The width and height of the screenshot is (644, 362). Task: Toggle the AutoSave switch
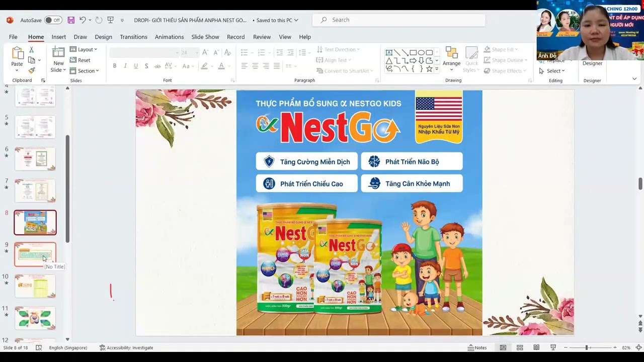pyautogui.click(x=53, y=20)
